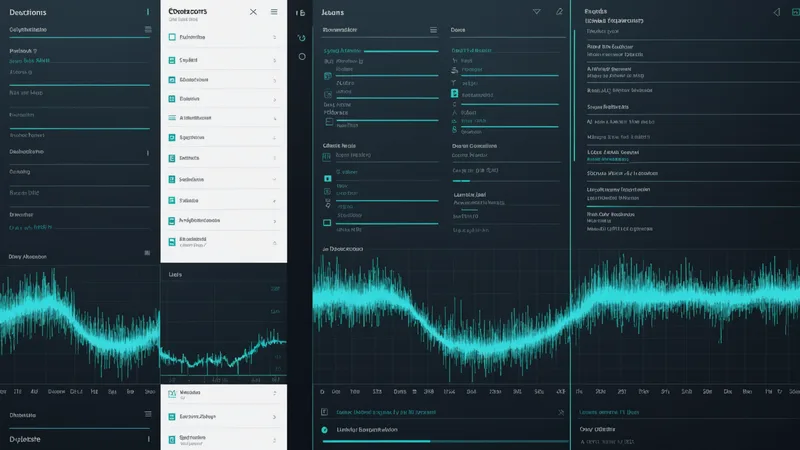
Task: Click the teal icon on the second row of the lower white list
Action: tap(172, 417)
